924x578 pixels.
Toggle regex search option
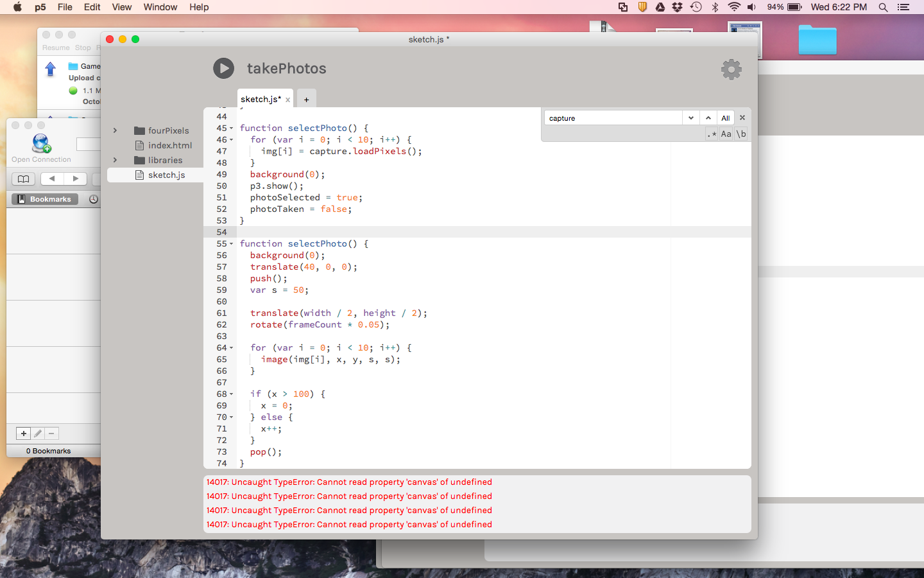coord(711,134)
